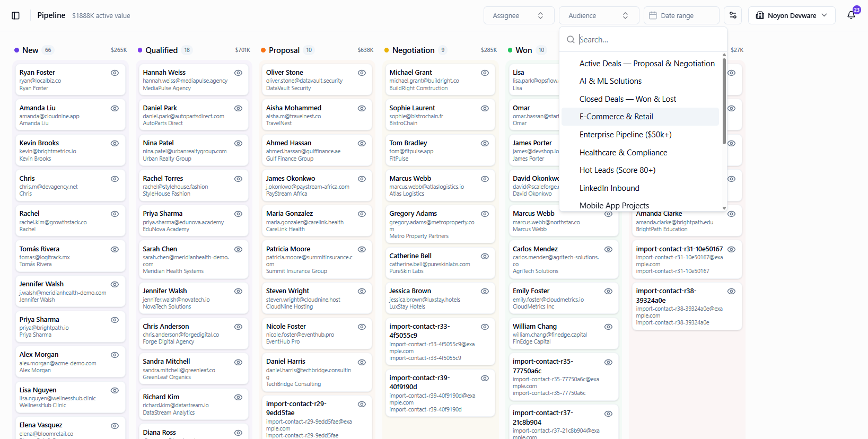Image resolution: width=868 pixels, height=439 pixels.
Task: Toggle eye icon on Oliver Stone card
Action: [362, 73]
